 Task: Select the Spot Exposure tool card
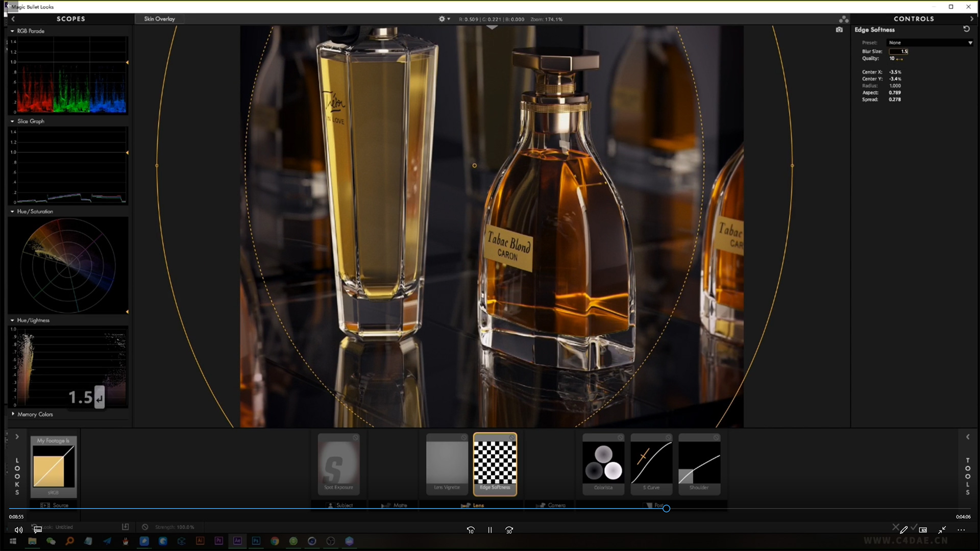click(339, 464)
